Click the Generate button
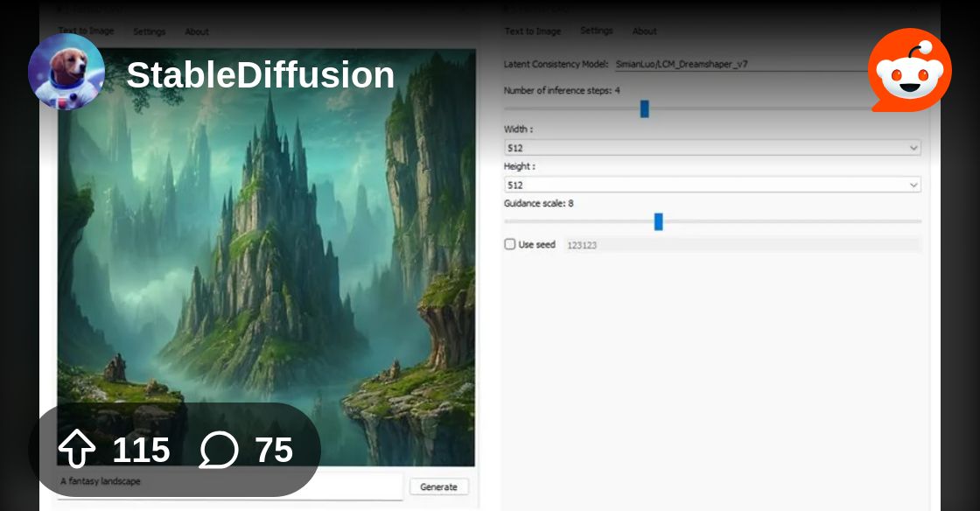Viewport: 980px width, 511px height. pos(438,486)
